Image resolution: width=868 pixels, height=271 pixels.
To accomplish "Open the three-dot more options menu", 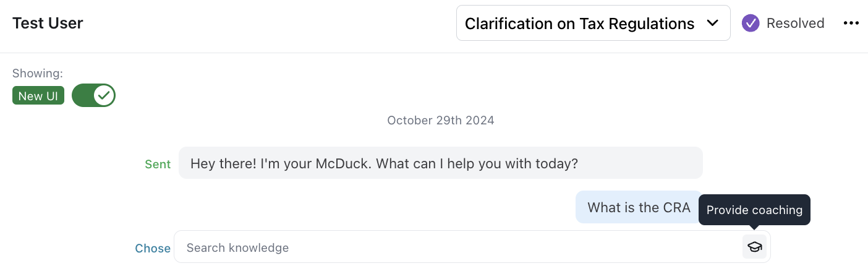I will pyautogui.click(x=851, y=24).
